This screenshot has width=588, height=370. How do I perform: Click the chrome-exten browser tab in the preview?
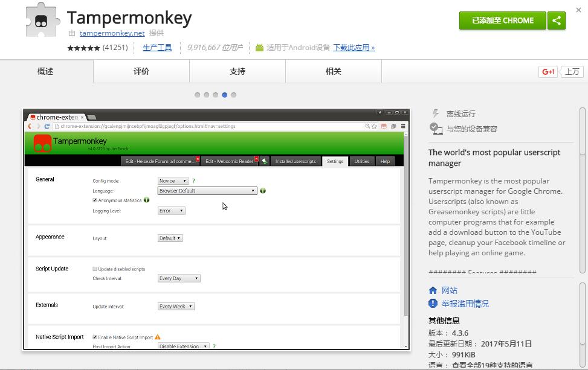tap(57, 117)
